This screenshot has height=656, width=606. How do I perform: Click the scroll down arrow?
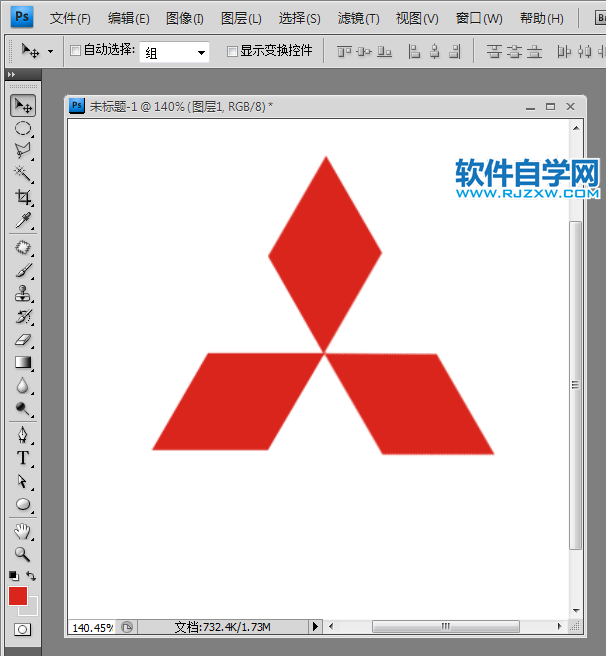click(576, 610)
